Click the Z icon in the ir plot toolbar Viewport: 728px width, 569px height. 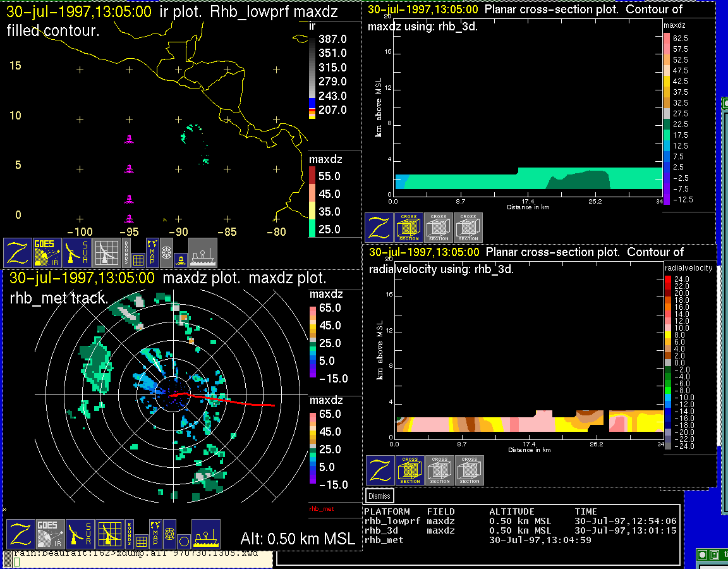tap(18, 253)
